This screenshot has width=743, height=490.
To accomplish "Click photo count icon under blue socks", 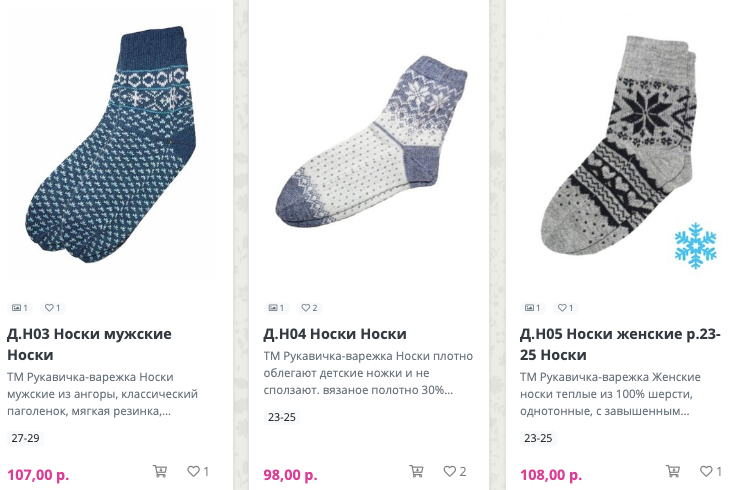I will [19, 308].
